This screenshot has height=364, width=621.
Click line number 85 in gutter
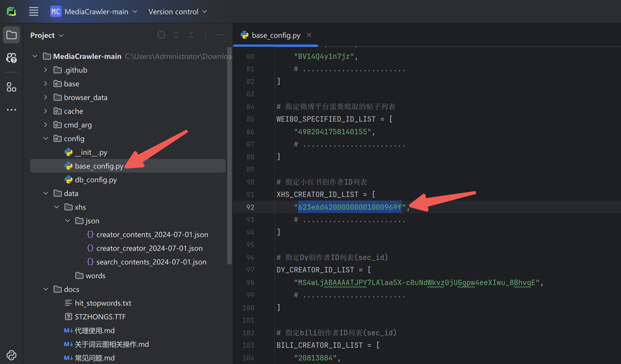coord(250,119)
